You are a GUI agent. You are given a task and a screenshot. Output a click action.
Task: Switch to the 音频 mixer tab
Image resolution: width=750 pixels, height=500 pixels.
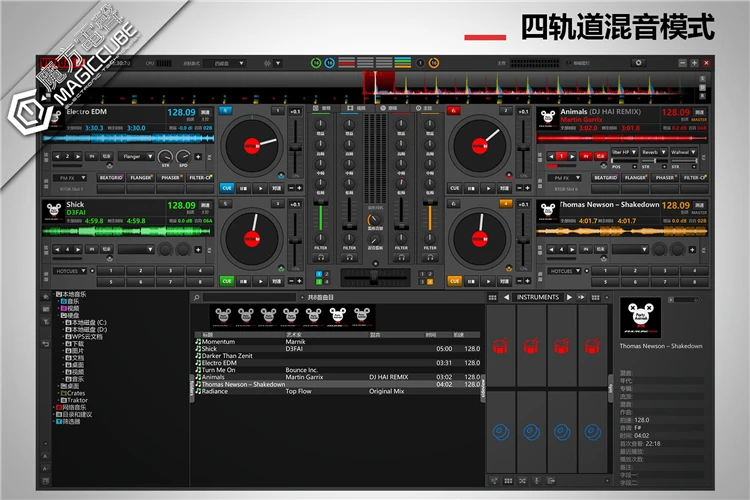321,109
